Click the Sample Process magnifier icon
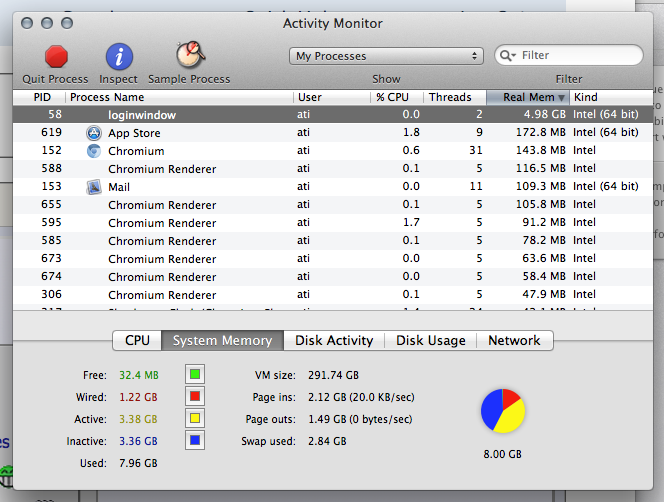664x502 pixels. tap(191, 55)
